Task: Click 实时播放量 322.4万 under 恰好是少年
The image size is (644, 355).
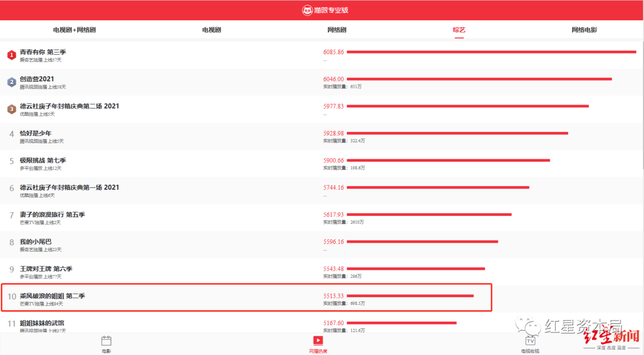Action: [x=344, y=141]
